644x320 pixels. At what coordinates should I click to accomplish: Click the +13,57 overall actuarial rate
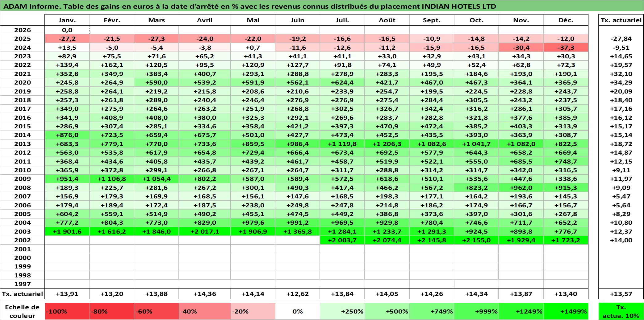(x=621, y=294)
